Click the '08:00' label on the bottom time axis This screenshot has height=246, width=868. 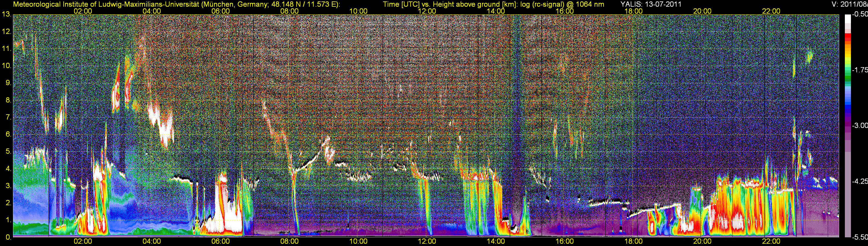click(289, 241)
